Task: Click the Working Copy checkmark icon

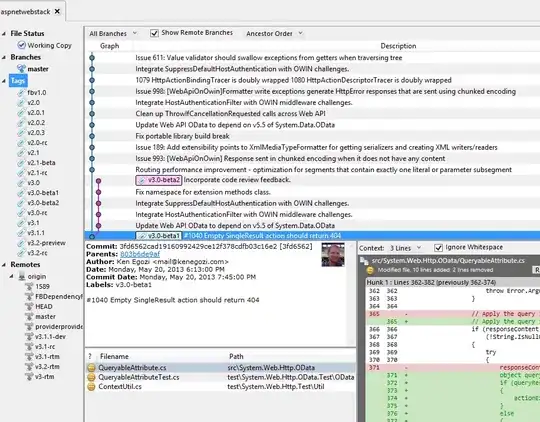Action: click(x=21, y=45)
